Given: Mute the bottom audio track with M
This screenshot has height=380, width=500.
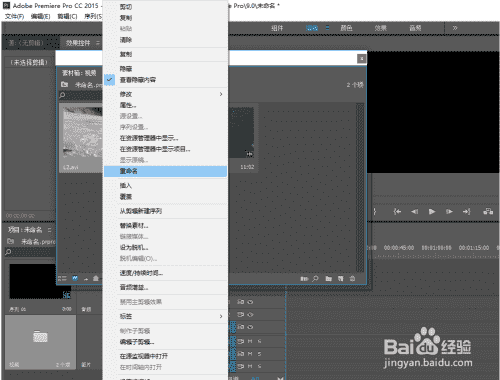Looking at the screenshot, I should tap(250, 366).
